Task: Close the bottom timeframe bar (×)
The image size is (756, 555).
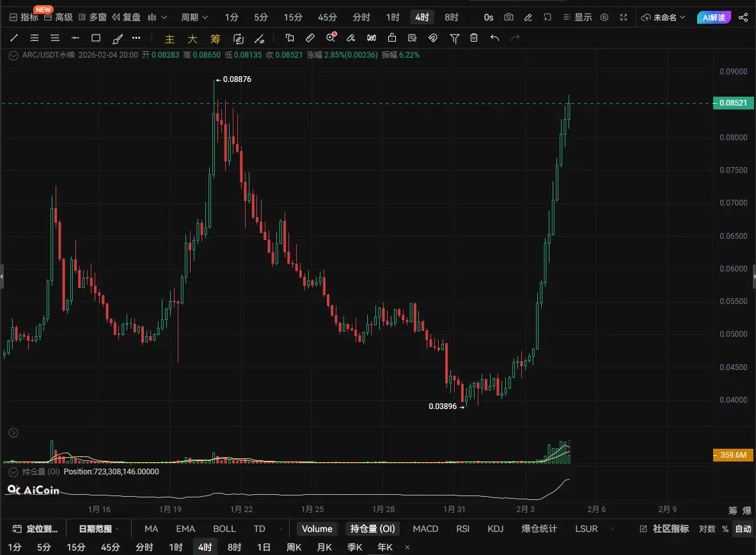Action: (407, 547)
